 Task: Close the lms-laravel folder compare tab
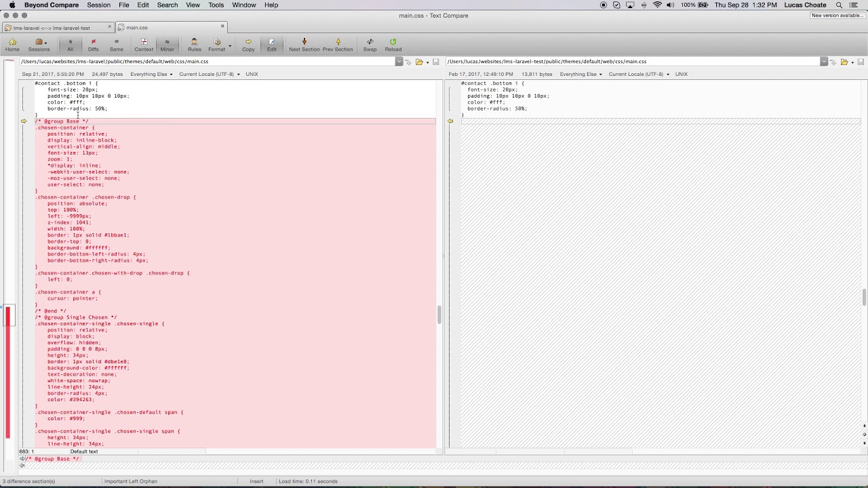[x=109, y=27]
